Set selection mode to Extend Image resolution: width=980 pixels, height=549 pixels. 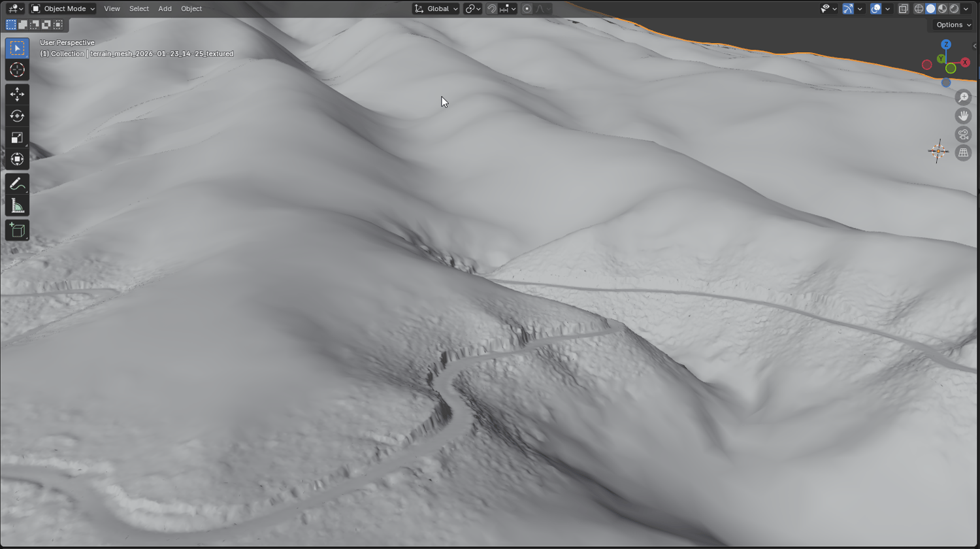point(23,25)
